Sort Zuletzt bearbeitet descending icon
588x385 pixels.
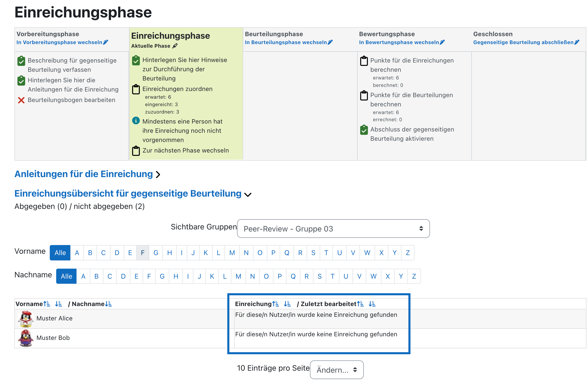372,304
